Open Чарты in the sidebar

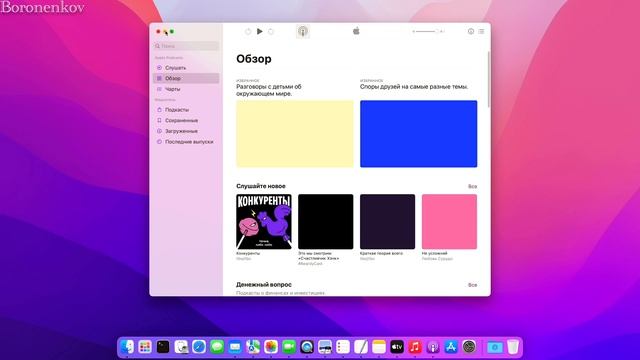[x=186, y=89]
